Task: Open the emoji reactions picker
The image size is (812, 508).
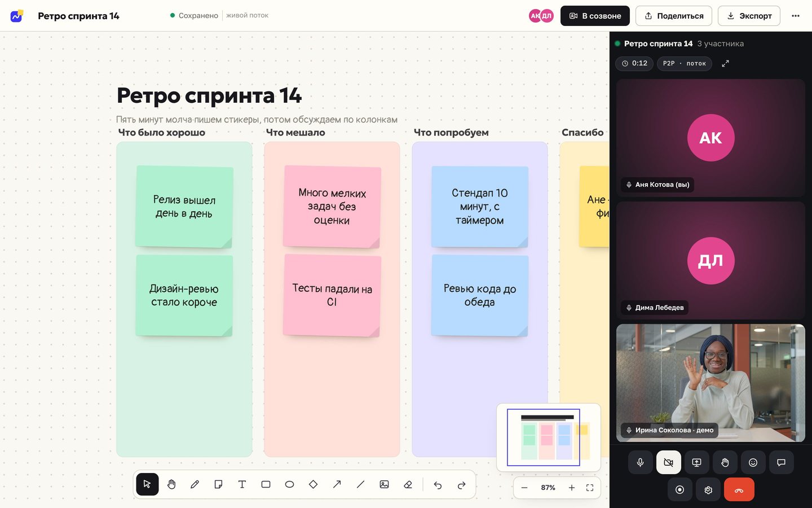Action: pos(753,462)
